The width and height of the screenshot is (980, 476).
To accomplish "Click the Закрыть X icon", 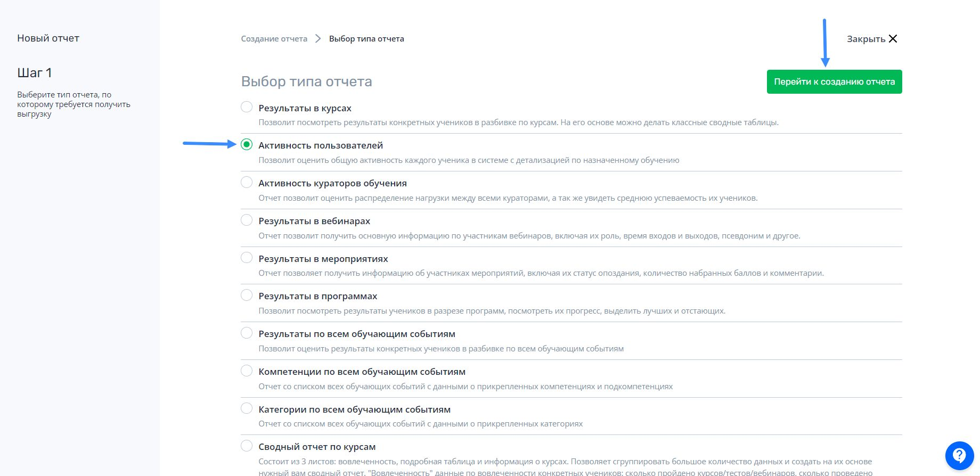I will [893, 39].
